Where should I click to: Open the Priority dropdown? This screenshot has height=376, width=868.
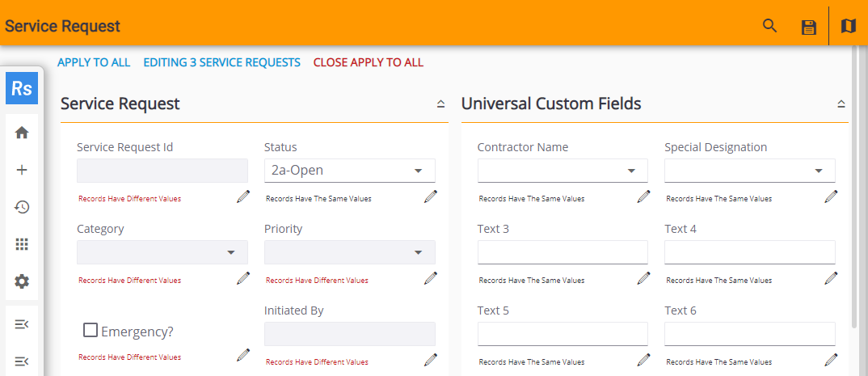(x=350, y=252)
